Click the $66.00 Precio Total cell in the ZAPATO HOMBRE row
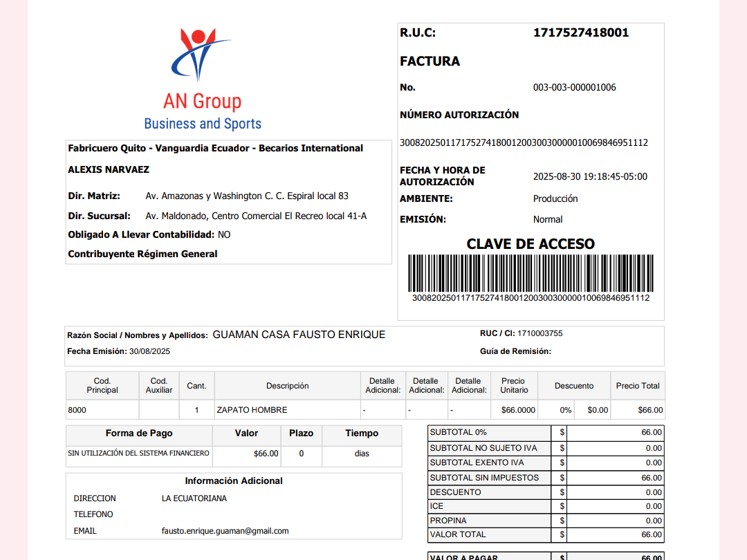 638,410
